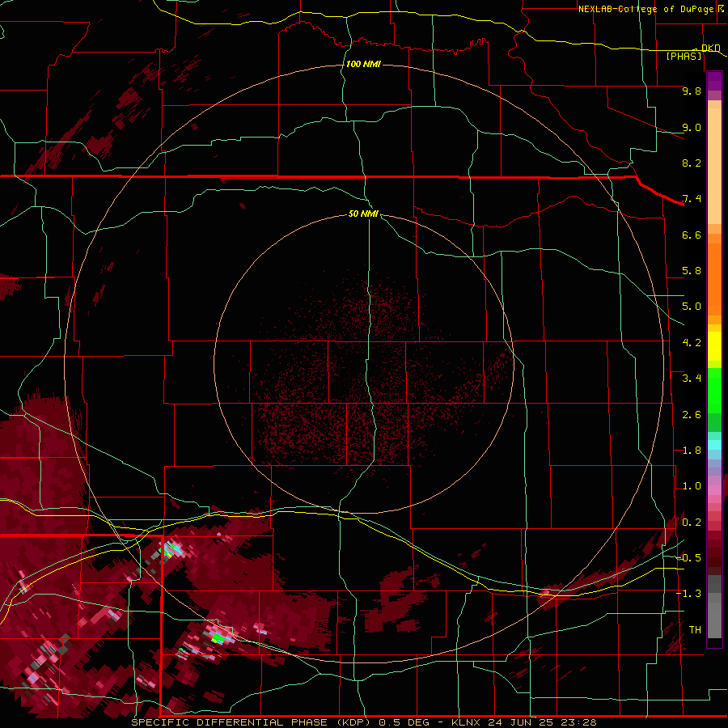This screenshot has height=728, width=728.
Task: Pick the yellow color bar segment
Action: pyautogui.click(x=714, y=346)
